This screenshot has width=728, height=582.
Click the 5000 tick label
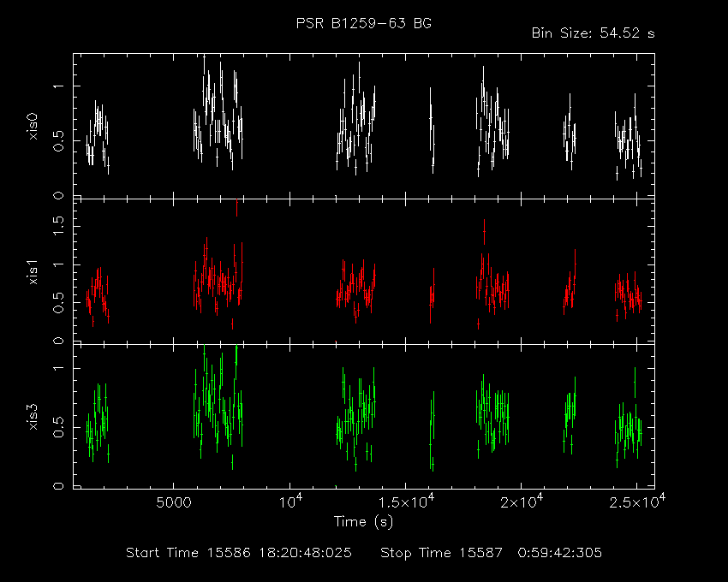(174, 502)
